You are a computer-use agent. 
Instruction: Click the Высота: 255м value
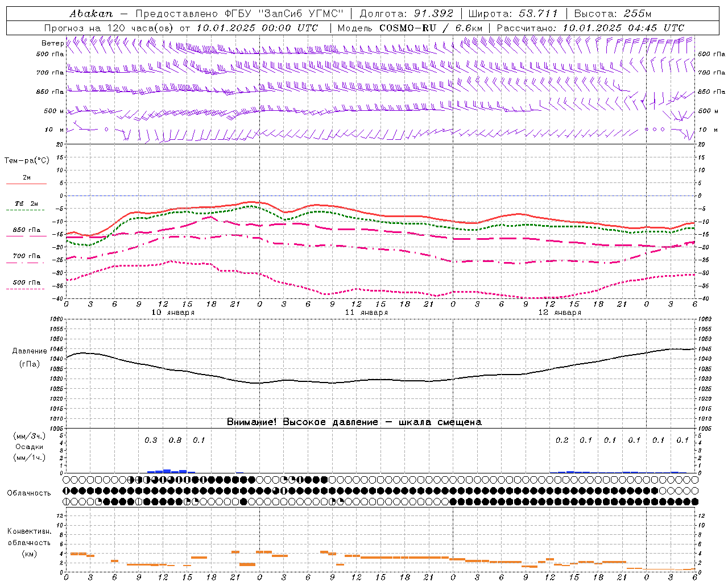(x=613, y=13)
